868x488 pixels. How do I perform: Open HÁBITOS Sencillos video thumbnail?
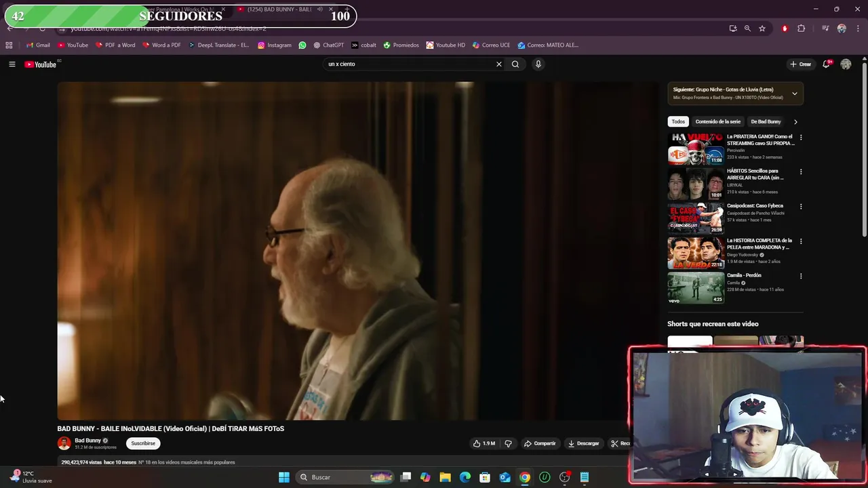[696, 184]
